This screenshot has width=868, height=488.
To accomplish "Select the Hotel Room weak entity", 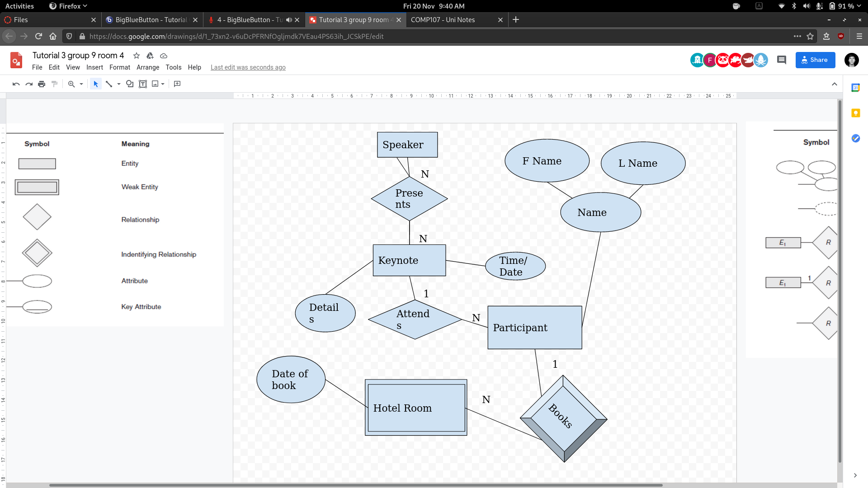I will [x=416, y=408].
